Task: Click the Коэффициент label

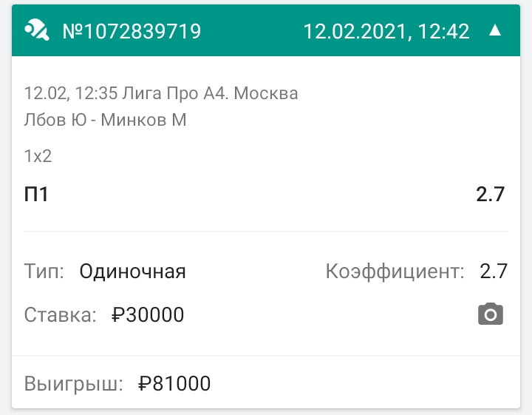Action: pos(395,271)
